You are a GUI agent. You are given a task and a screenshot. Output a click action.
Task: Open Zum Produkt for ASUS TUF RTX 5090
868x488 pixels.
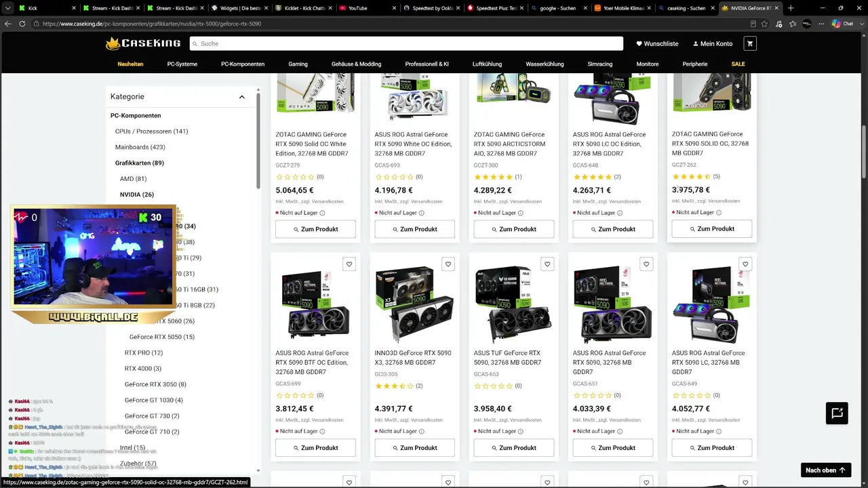click(513, 448)
